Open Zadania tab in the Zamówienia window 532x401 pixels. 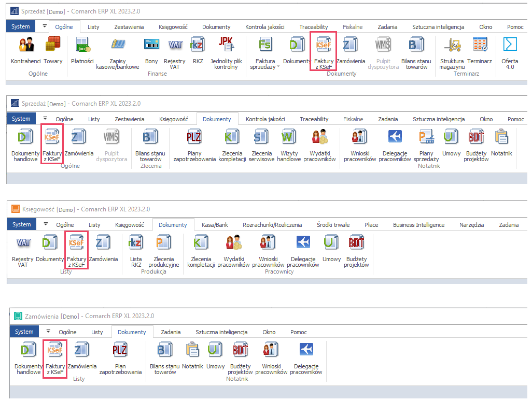click(x=171, y=332)
